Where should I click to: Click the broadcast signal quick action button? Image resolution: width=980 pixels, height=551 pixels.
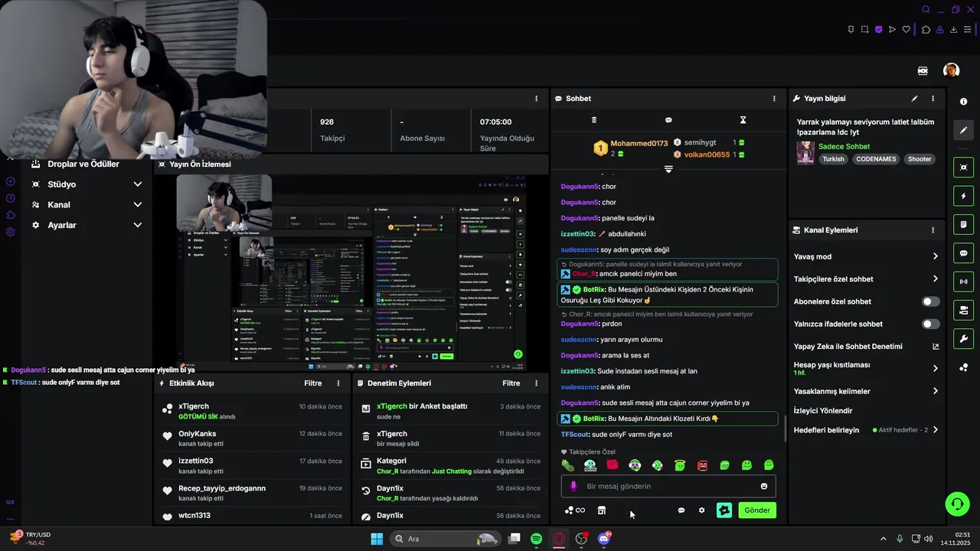click(963, 282)
